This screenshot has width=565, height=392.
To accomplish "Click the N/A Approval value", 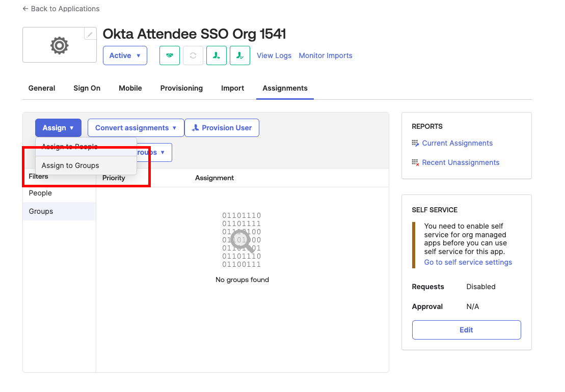I will 473,306.
